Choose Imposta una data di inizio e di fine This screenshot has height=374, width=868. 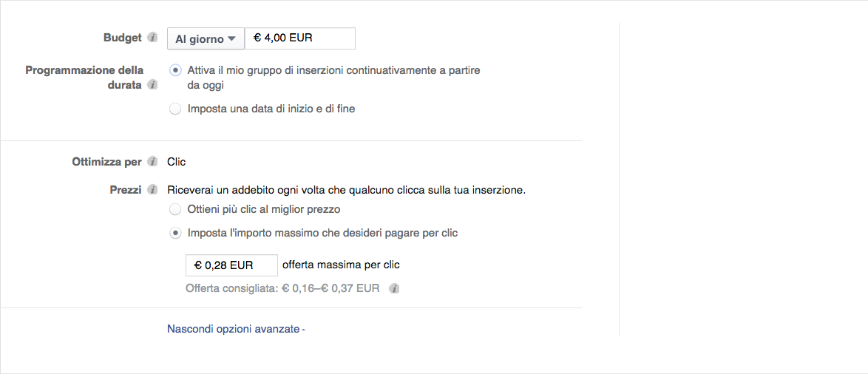(175, 109)
